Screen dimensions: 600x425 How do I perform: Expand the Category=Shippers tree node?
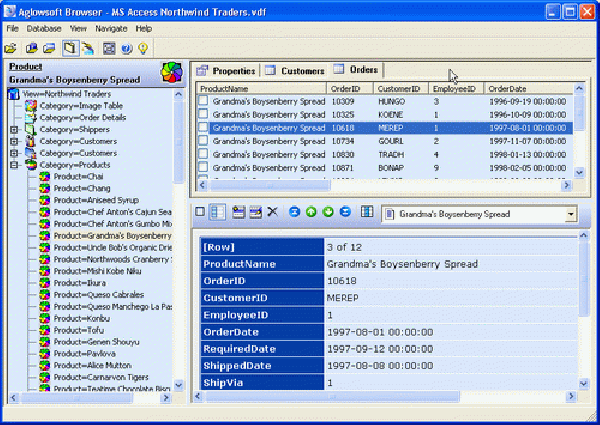pyautogui.click(x=14, y=129)
